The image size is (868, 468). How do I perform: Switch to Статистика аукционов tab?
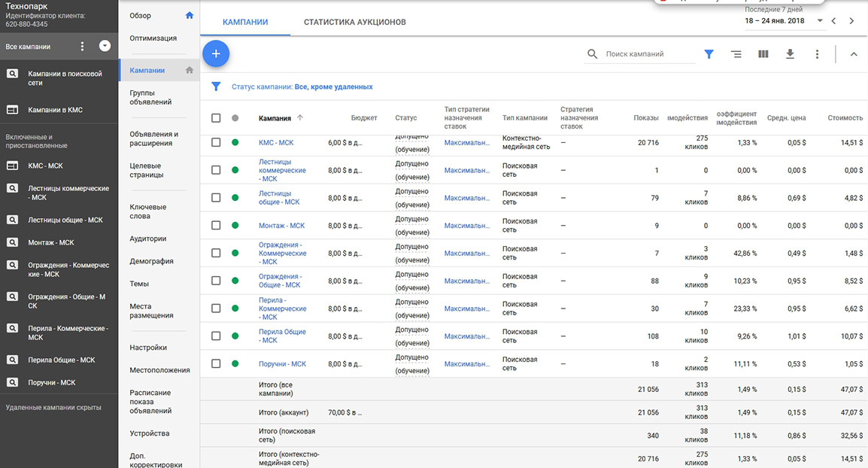pyautogui.click(x=354, y=23)
